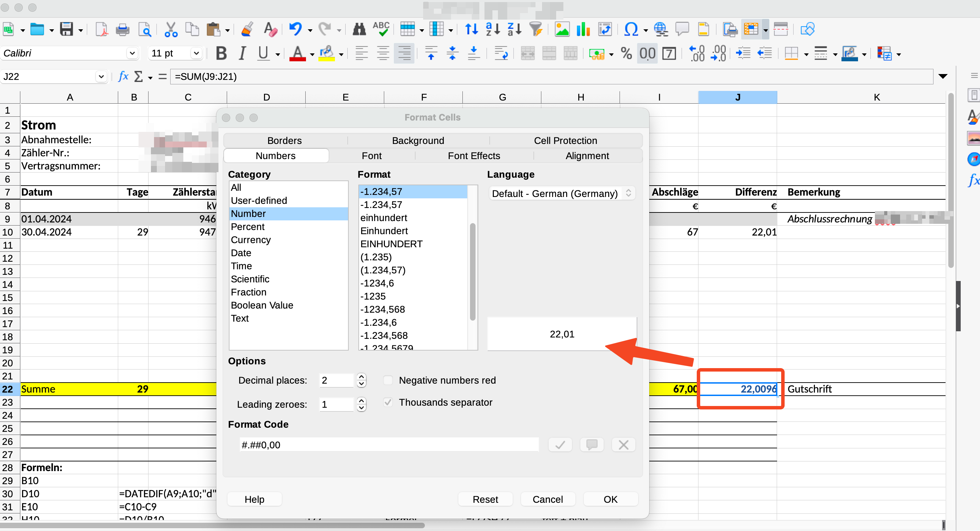Enable Negative numbers red checkbox
The width and height of the screenshot is (980, 531).
pos(388,380)
